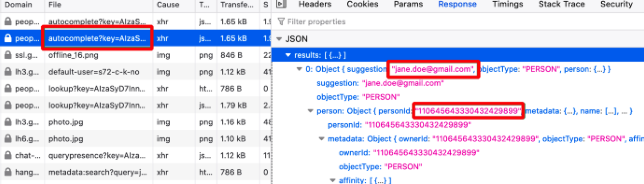Click lock icon on first autocomplete row
Screen dimensions: 644x184
tap(7, 22)
